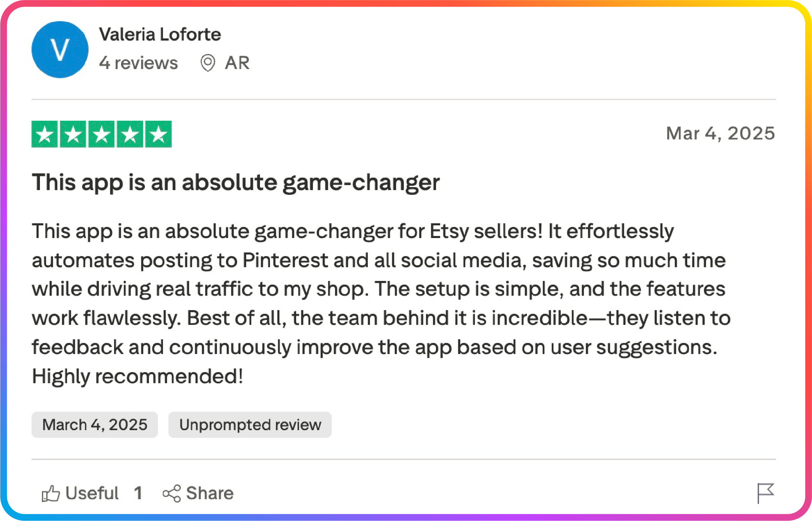Click the third green rating star

click(x=102, y=134)
